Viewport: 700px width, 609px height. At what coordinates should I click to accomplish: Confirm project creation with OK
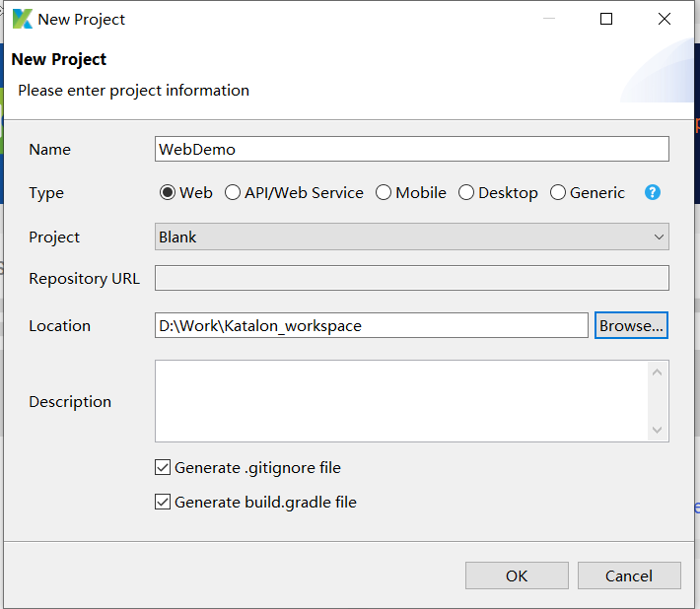517,575
